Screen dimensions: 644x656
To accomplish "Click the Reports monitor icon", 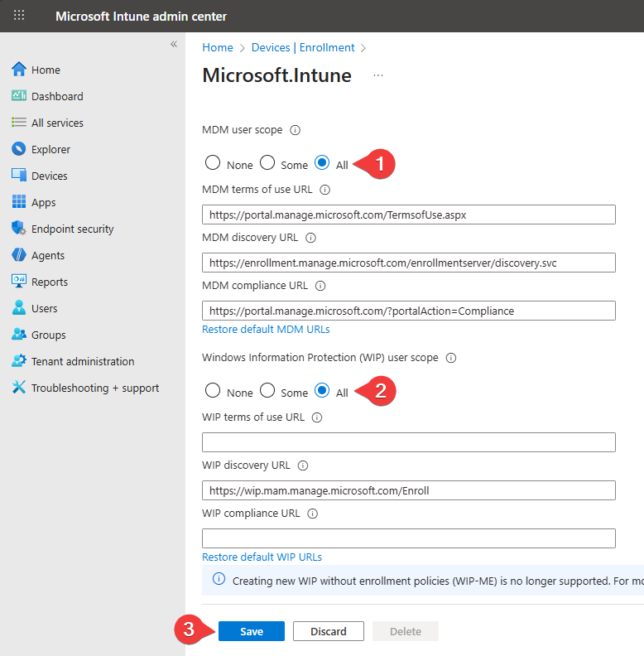I will tap(19, 281).
